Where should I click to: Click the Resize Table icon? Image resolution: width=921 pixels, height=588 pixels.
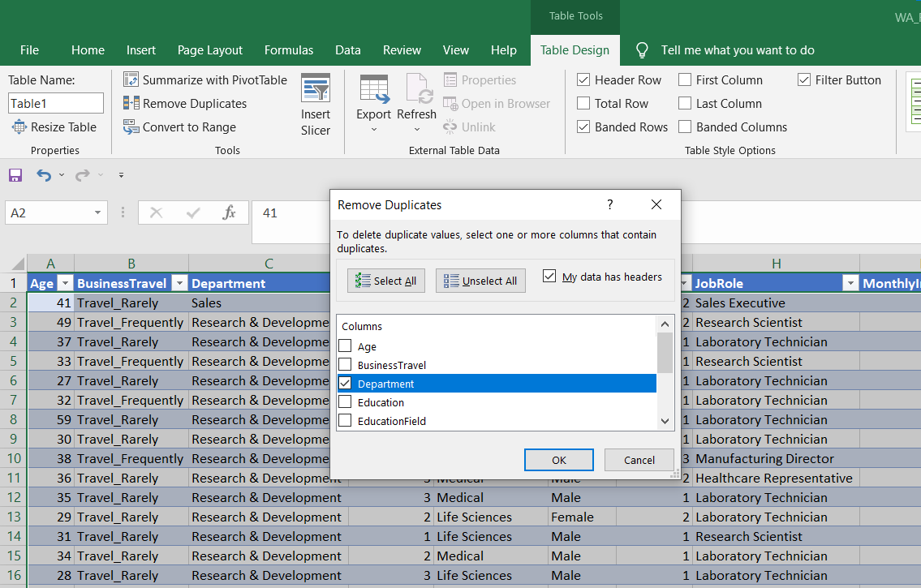[x=19, y=127]
